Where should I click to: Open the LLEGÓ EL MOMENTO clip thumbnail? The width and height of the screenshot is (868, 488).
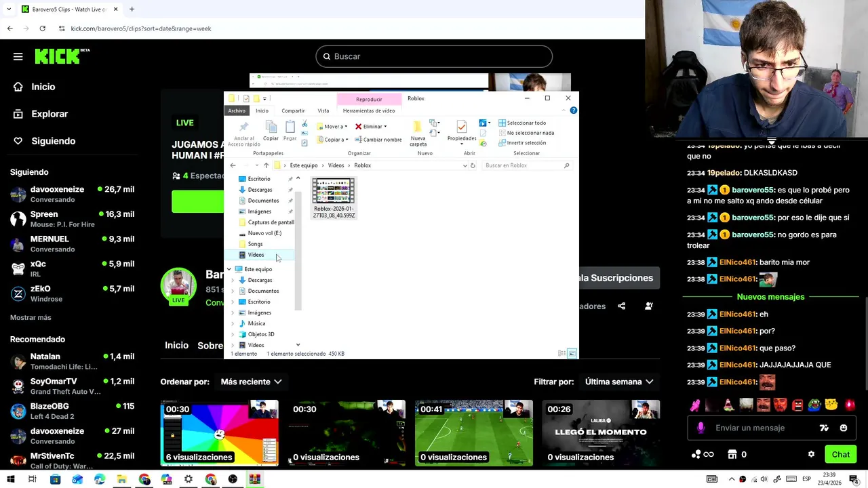[601, 432]
